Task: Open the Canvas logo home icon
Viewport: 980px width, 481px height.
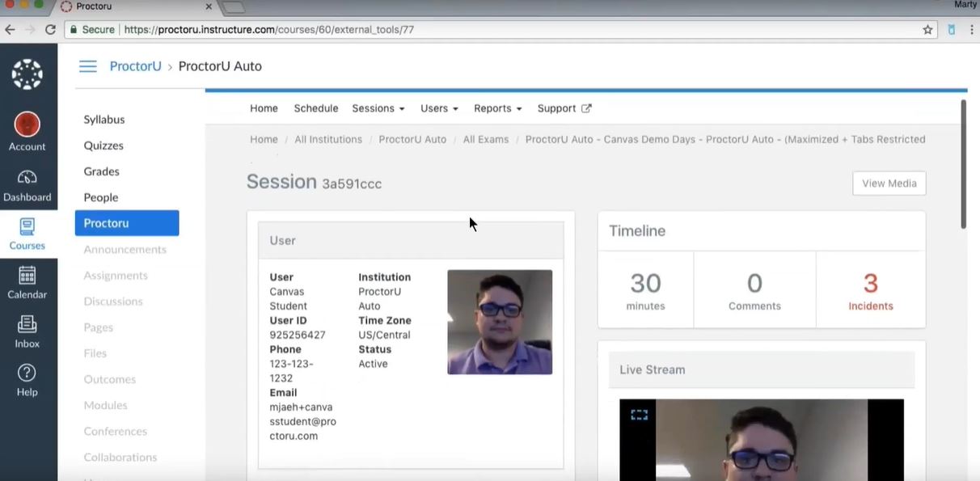Action: point(27,74)
